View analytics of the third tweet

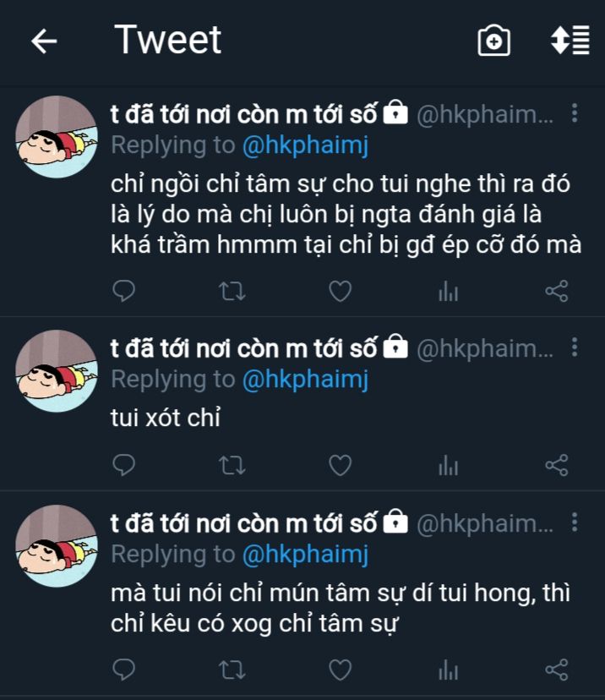449,670
